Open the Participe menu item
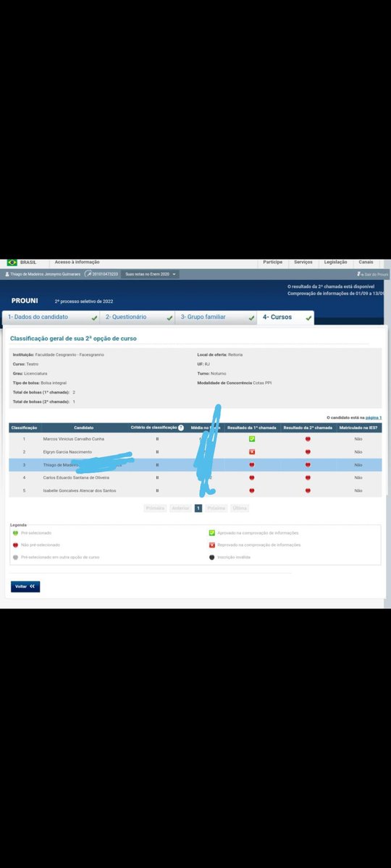 272,262
